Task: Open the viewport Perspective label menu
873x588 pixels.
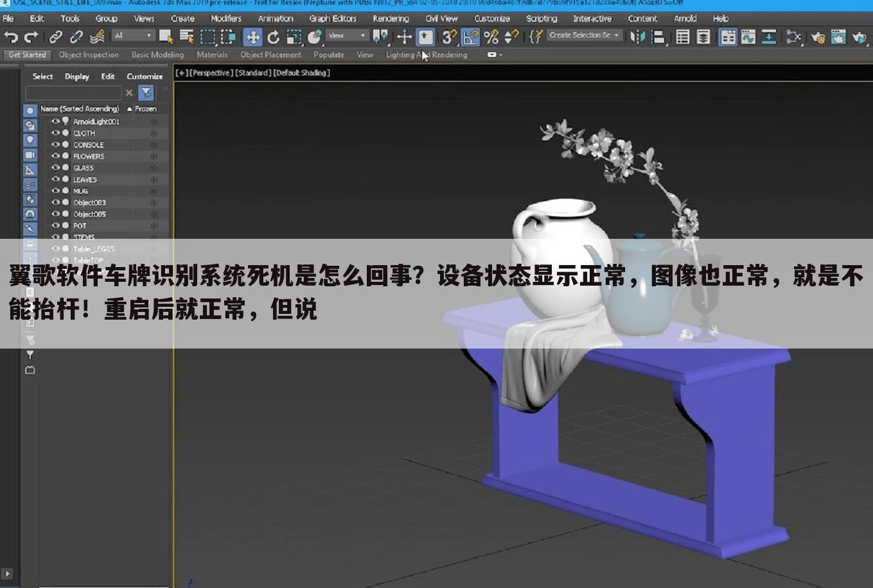Action: pyautogui.click(x=211, y=73)
